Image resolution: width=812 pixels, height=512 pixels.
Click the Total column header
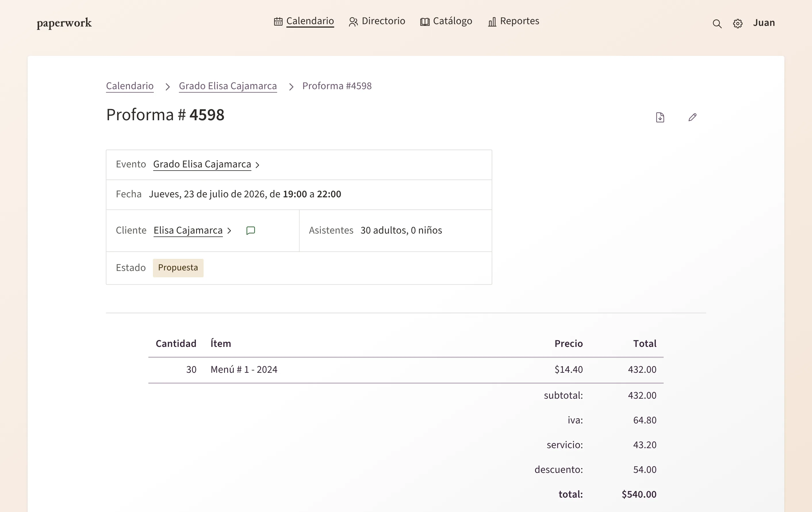coord(645,344)
